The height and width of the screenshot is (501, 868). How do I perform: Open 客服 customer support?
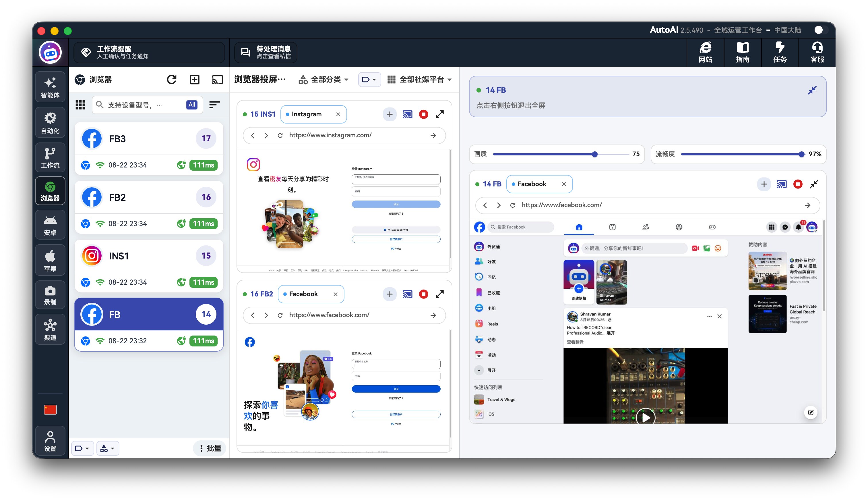[x=817, y=52]
